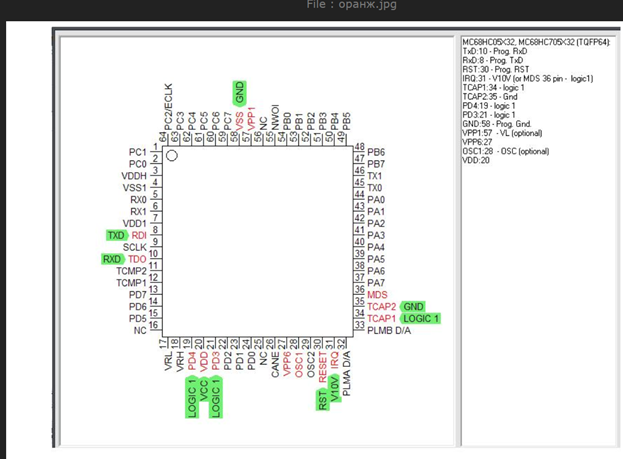Click the TX0 pin label
The width and height of the screenshot is (623, 459).
point(375,188)
